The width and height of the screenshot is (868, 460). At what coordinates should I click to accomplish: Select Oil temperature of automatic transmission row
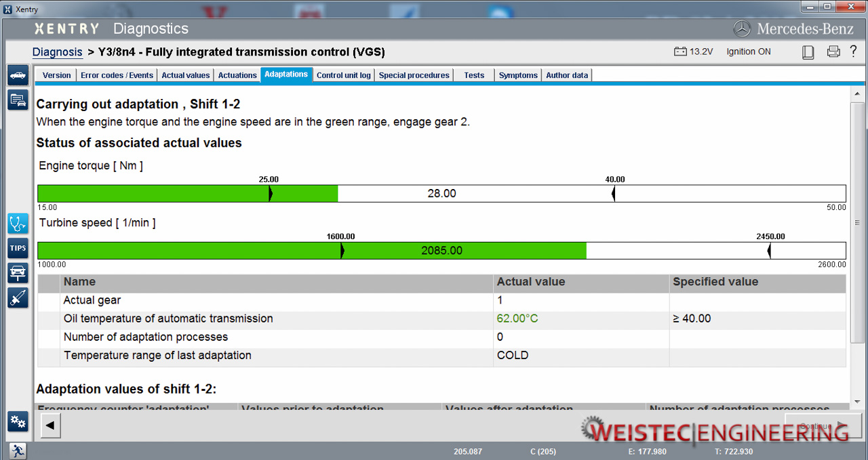point(441,319)
